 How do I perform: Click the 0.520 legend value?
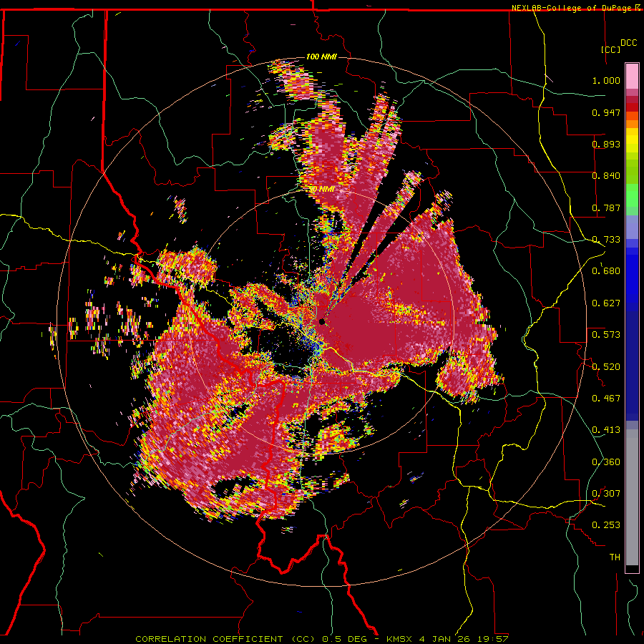click(x=606, y=366)
